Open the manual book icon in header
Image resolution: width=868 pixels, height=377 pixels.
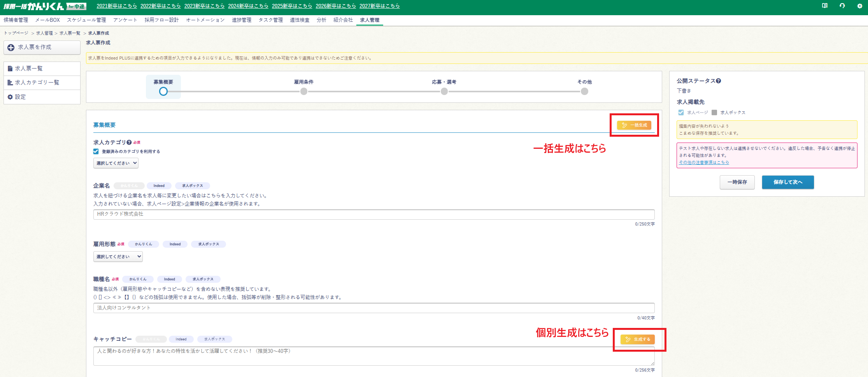coord(824,6)
